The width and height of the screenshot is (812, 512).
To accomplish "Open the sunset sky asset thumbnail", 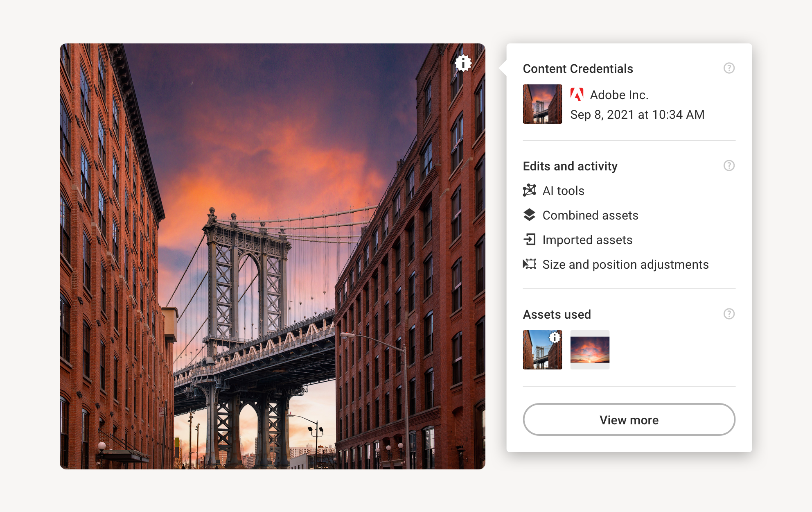I will point(590,350).
